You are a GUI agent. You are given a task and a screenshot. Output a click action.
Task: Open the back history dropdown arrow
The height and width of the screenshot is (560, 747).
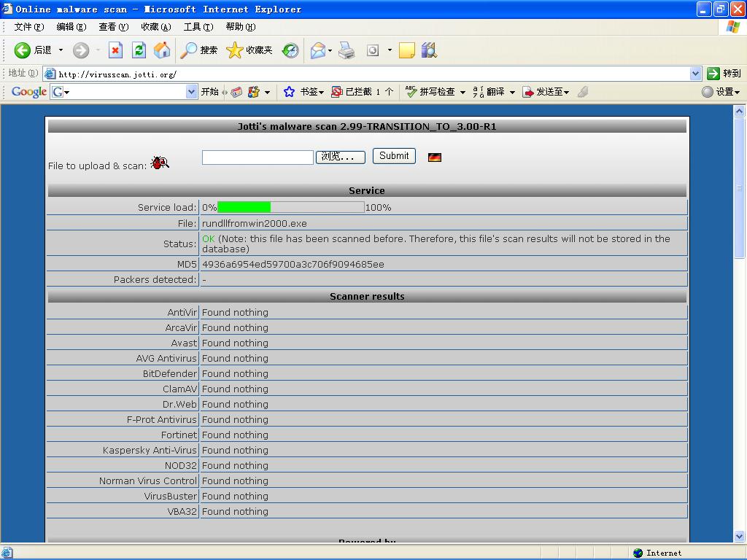(x=61, y=50)
